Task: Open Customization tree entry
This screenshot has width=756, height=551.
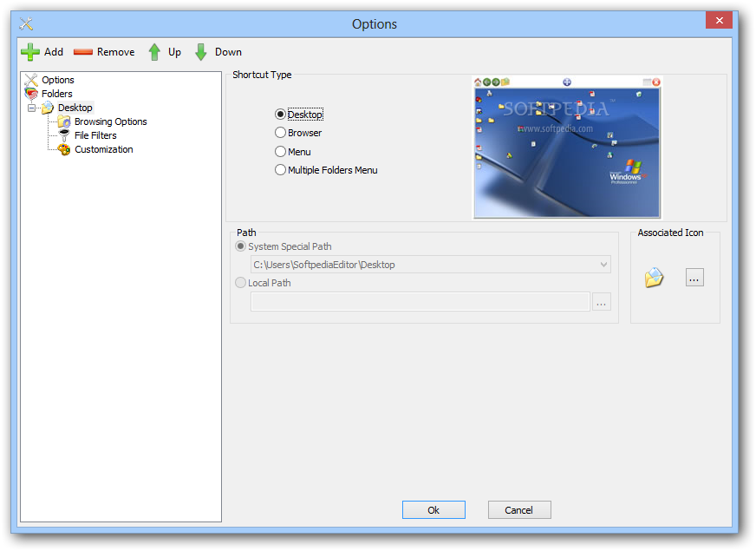Action: (104, 149)
